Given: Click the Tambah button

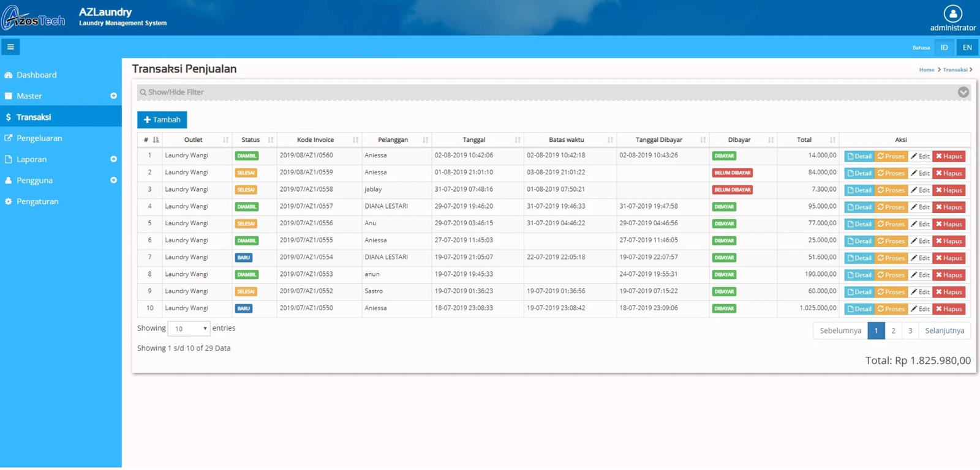Looking at the screenshot, I should (162, 120).
